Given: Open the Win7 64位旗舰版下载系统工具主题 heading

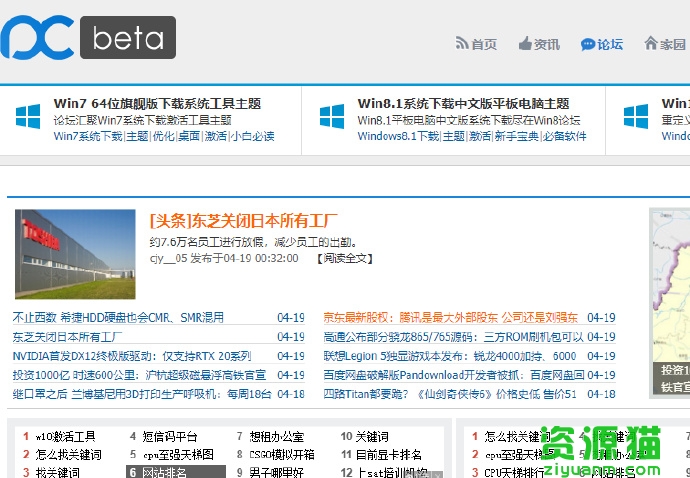Looking at the screenshot, I should [x=157, y=103].
